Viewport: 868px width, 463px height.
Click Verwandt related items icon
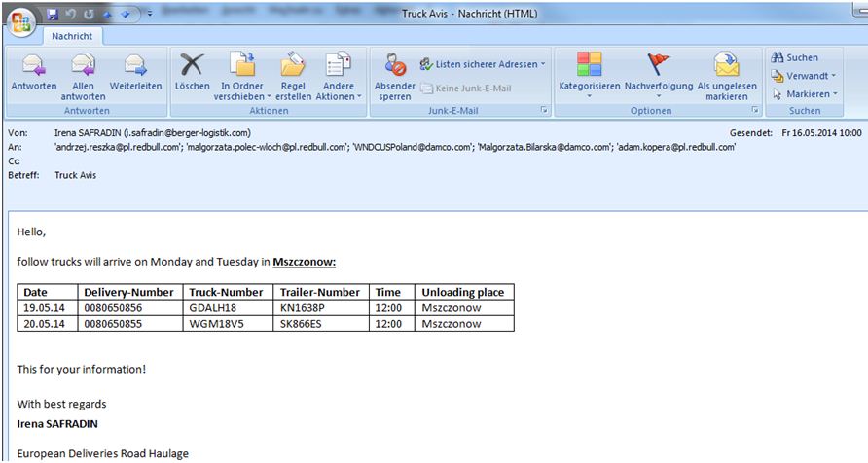click(x=778, y=76)
